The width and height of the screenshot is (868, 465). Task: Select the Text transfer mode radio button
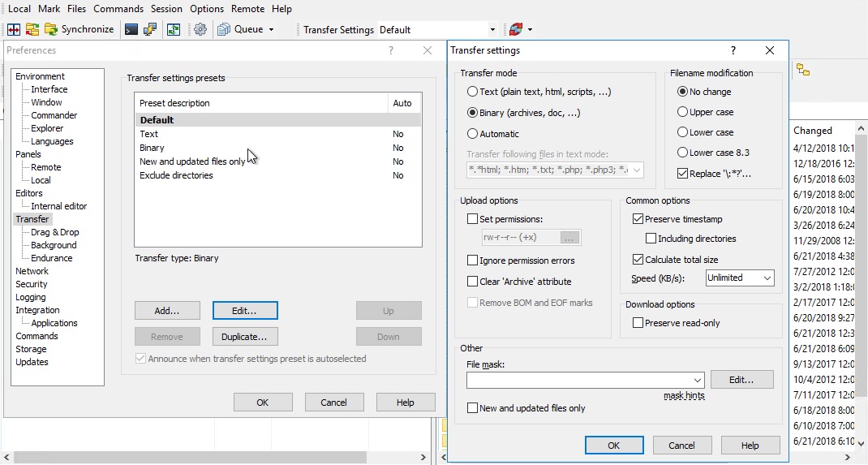click(x=473, y=93)
